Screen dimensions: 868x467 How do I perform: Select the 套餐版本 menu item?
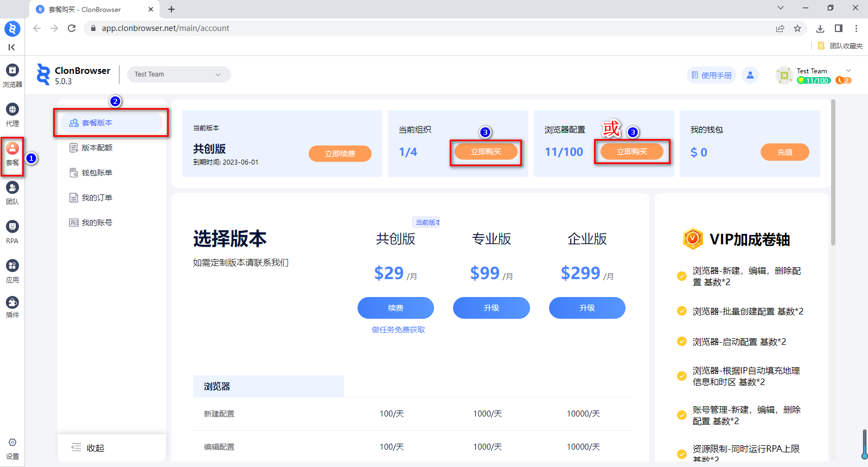111,123
